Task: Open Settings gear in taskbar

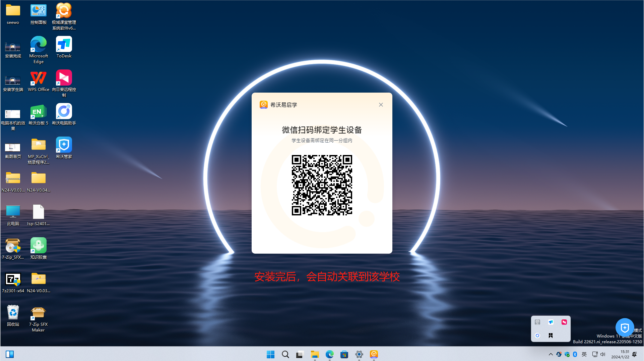Action: [359, 354]
